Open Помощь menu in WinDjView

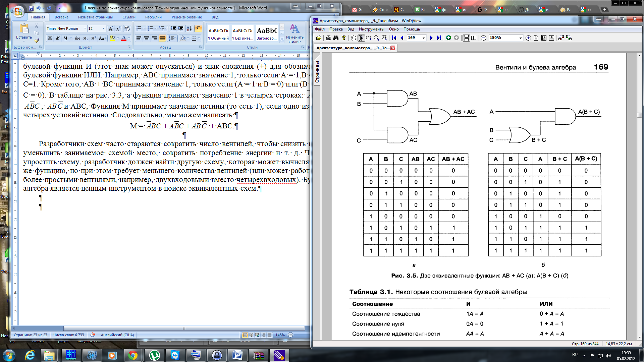(412, 29)
